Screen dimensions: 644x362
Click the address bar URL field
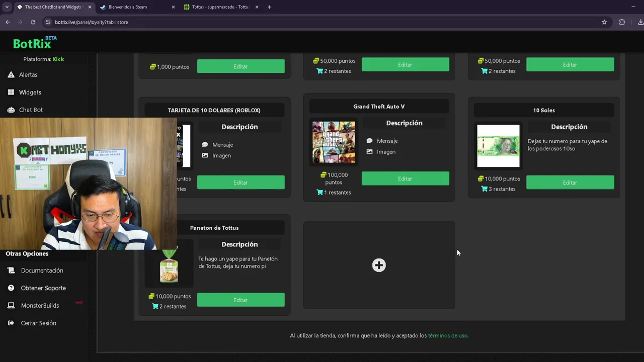point(322,22)
